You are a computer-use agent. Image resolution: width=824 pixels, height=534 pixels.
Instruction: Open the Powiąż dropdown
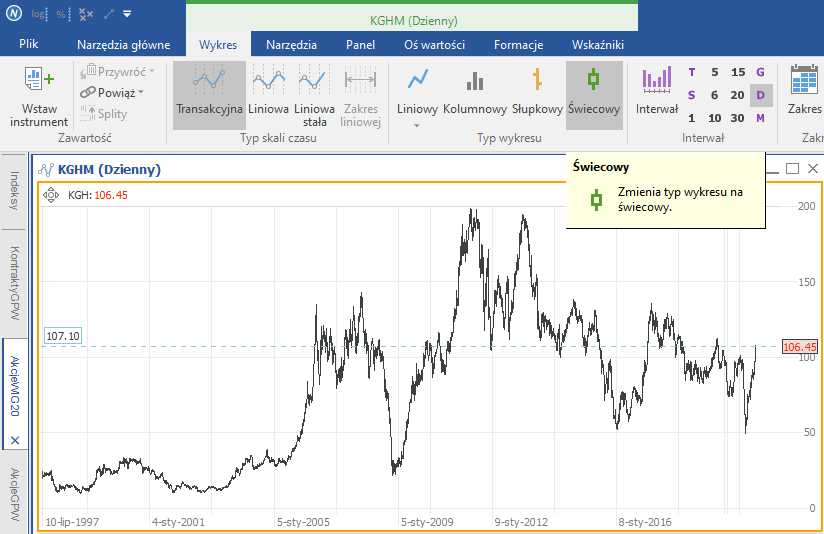click(112, 93)
